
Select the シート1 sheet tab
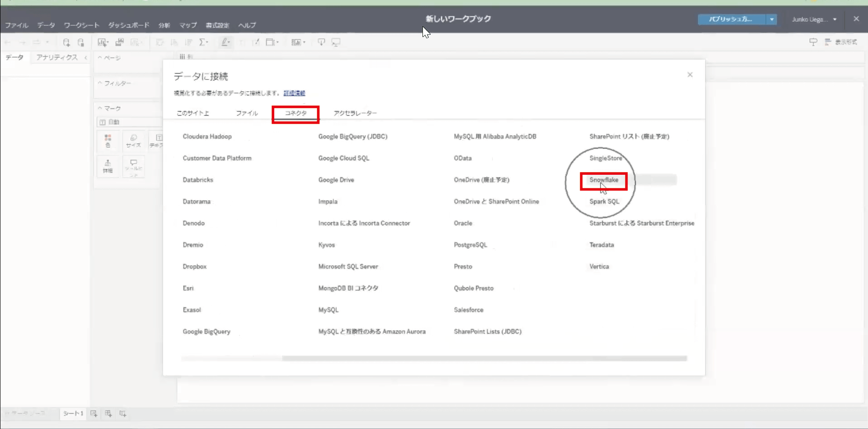coord(73,414)
